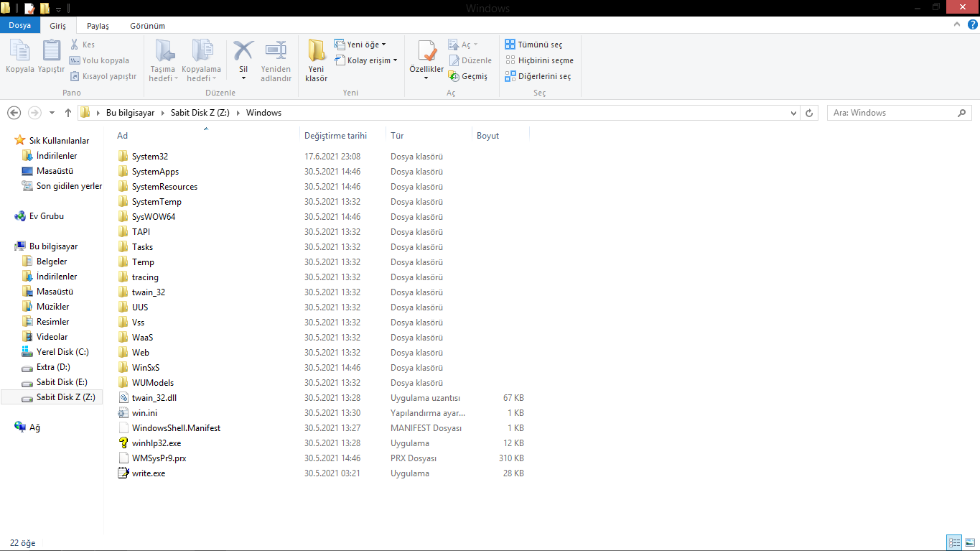Click the Back navigation arrow
Viewport: 980px width, 551px height.
click(x=14, y=113)
